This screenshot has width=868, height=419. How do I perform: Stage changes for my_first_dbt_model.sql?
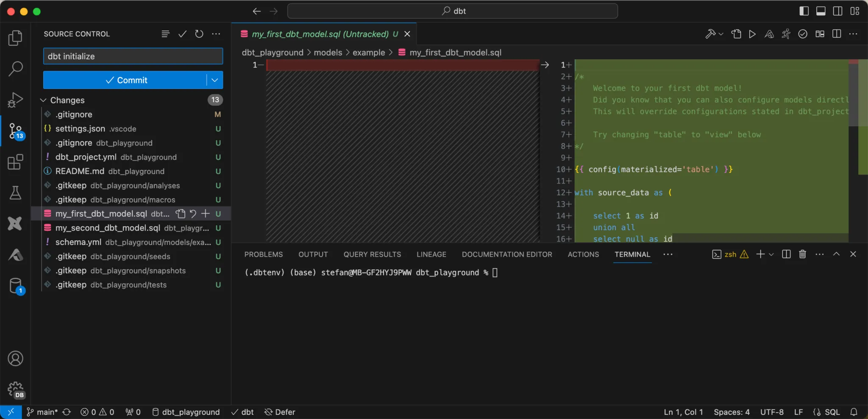pyautogui.click(x=206, y=214)
